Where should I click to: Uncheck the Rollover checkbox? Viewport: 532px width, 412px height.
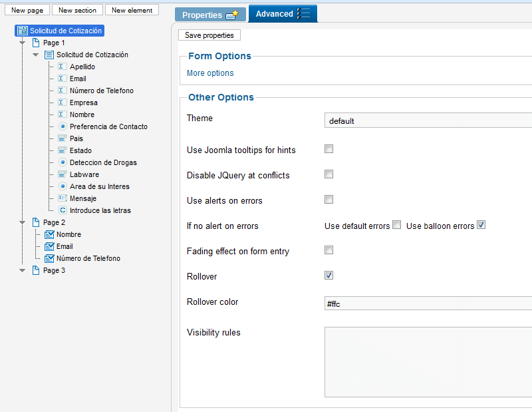coord(329,275)
